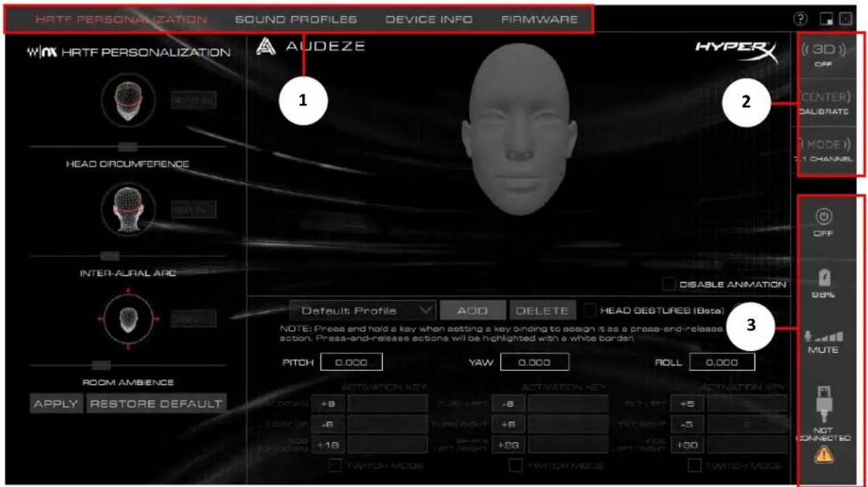Click the Tilt Left activation key field
This screenshot has width=868, height=487.
coord(747,404)
